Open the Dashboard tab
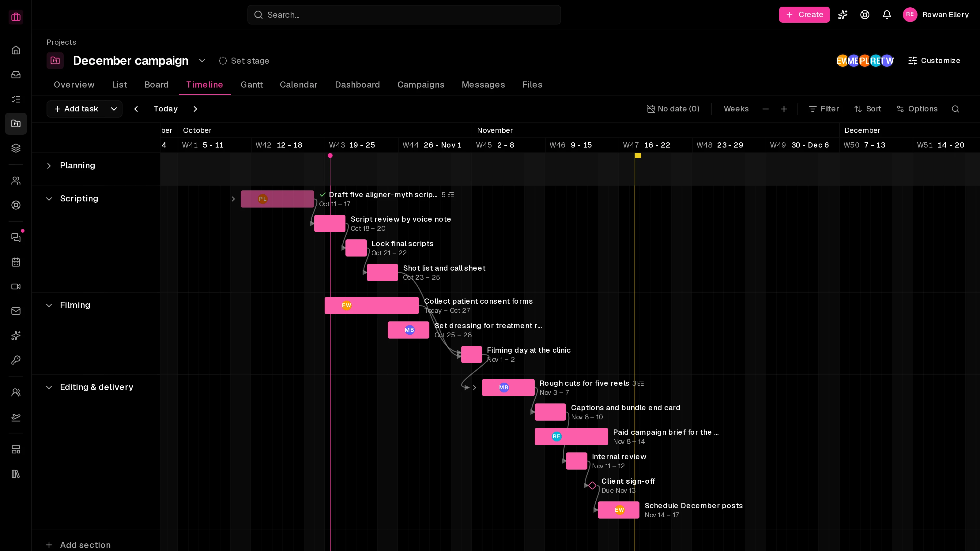 click(x=357, y=85)
